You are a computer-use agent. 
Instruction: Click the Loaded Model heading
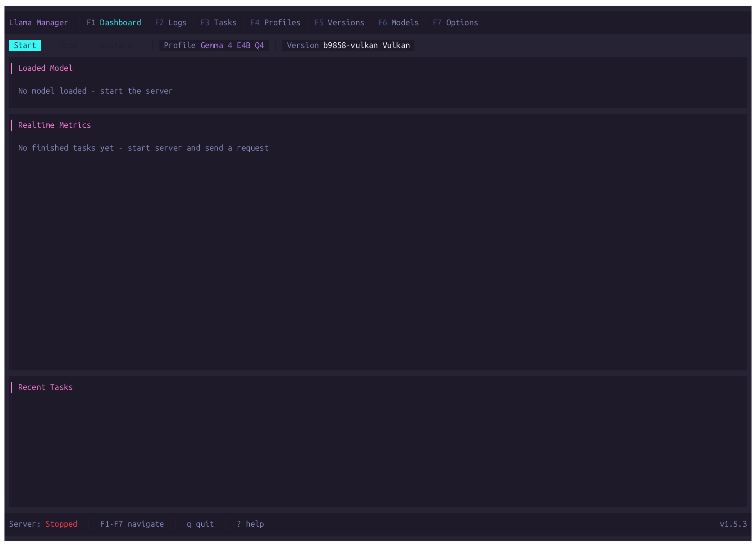pos(46,68)
